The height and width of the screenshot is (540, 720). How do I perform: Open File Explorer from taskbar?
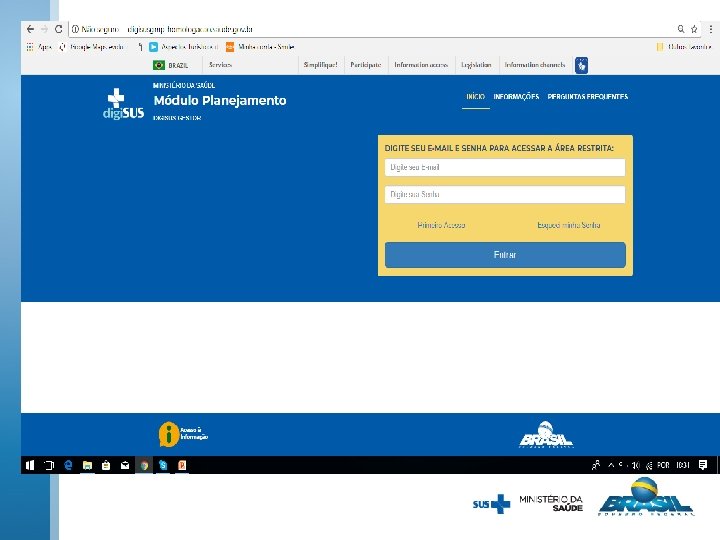click(x=87, y=465)
